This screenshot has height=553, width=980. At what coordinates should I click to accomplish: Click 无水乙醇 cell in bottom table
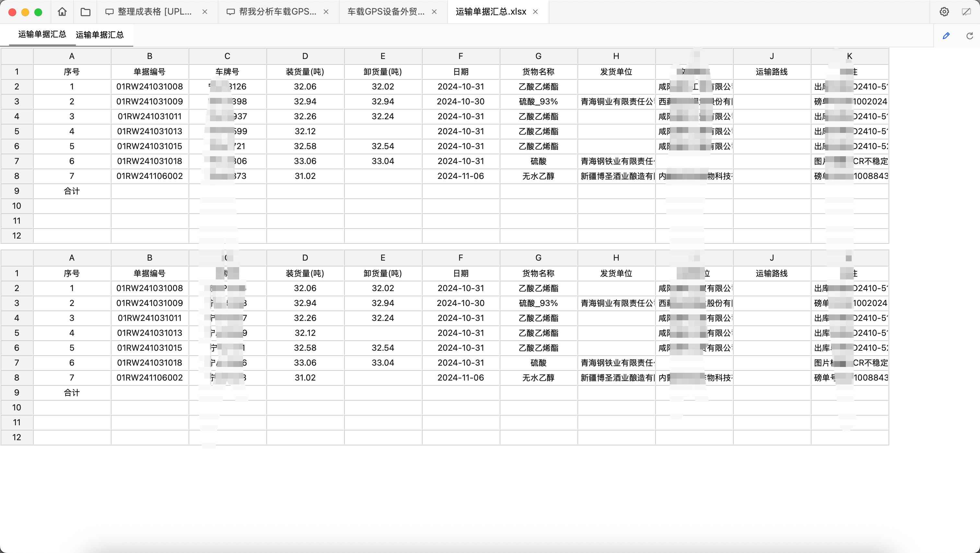[x=538, y=378]
